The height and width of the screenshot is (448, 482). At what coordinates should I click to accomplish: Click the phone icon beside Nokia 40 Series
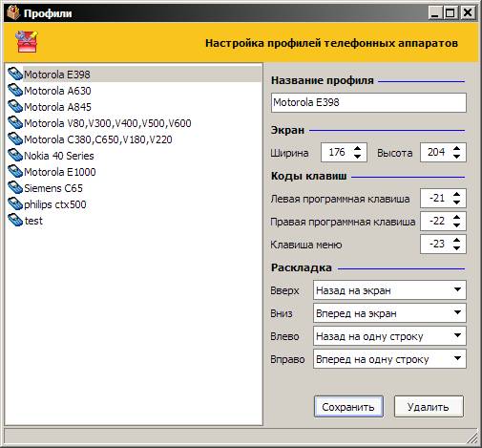pyautogui.click(x=15, y=156)
